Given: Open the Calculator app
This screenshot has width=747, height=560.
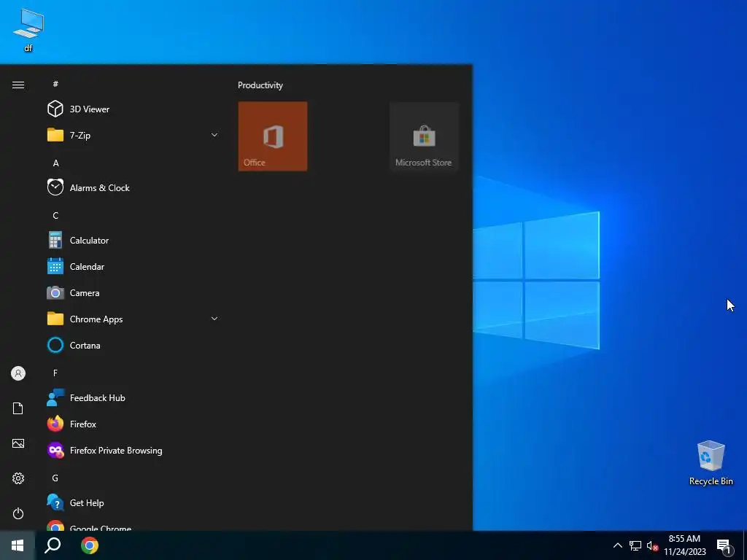Looking at the screenshot, I should (x=133, y=241).
